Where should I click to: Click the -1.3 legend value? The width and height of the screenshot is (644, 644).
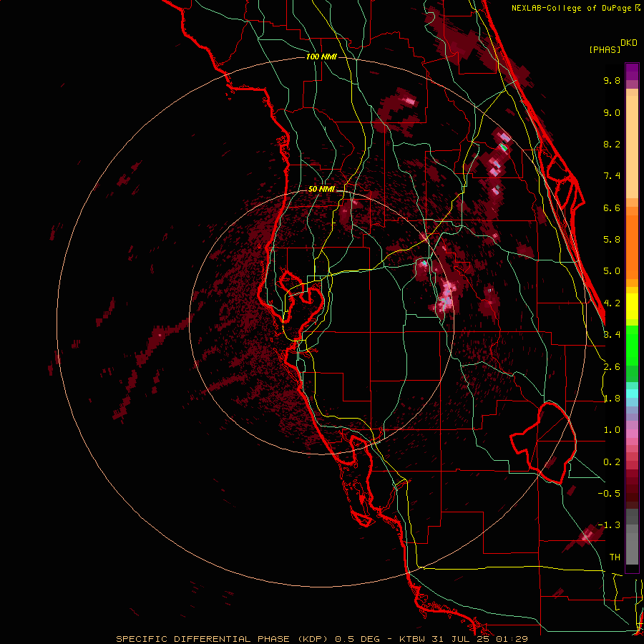pos(609,525)
